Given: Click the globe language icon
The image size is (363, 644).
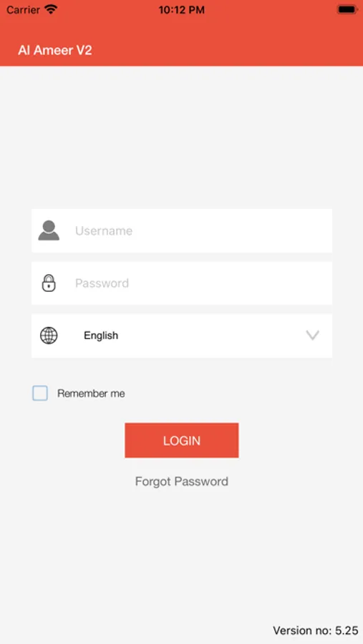Looking at the screenshot, I should [49, 336].
